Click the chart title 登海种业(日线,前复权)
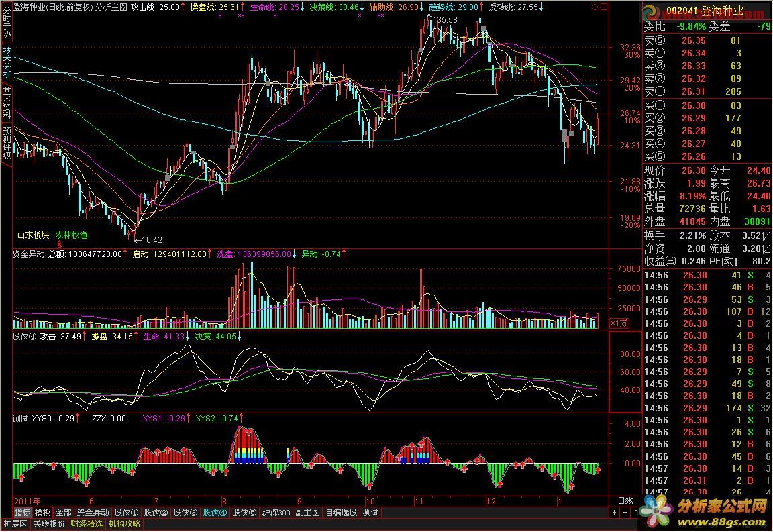This screenshot has width=773, height=532. (53, 7)
